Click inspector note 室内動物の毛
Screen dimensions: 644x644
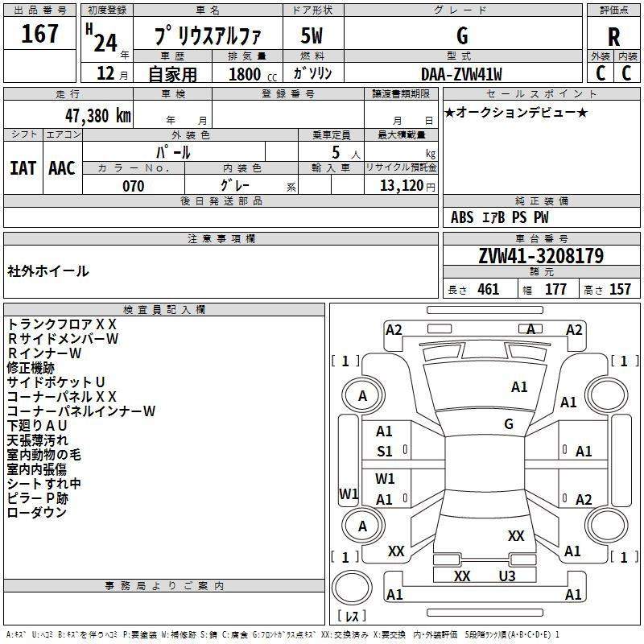pos(44,455)
